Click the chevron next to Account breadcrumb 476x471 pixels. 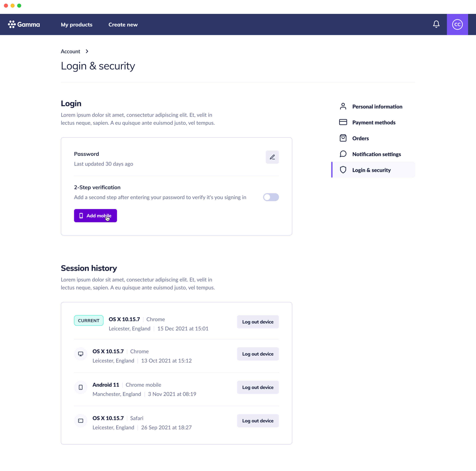tap(87, 51)
